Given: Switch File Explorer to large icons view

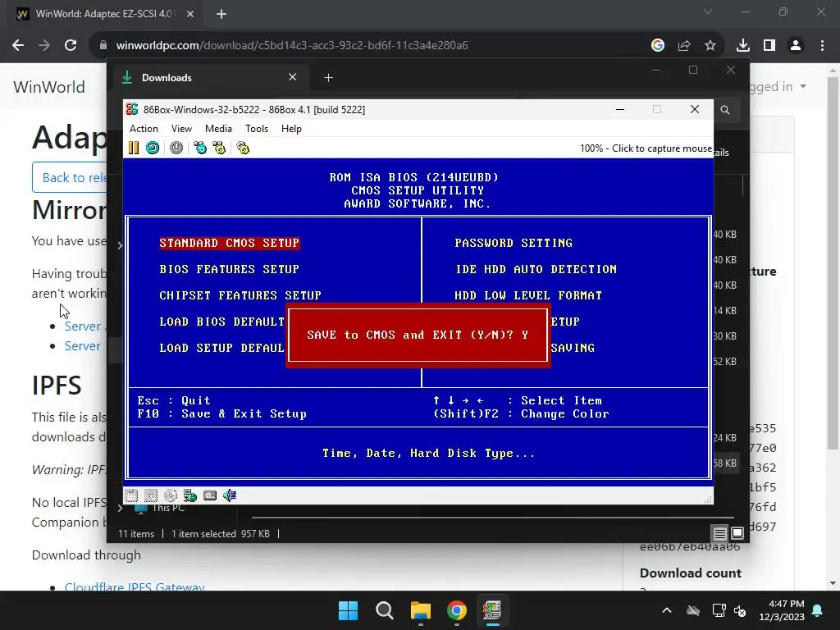Looking at the screenshot, I should (x=737, y=533).
